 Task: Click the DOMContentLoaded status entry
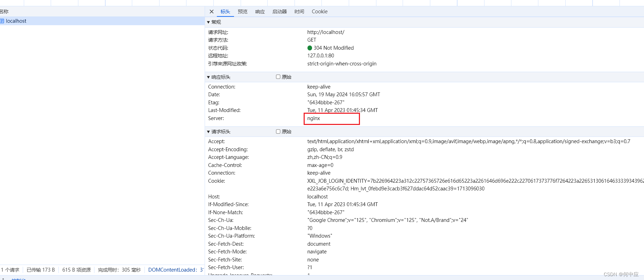[176, 270]
